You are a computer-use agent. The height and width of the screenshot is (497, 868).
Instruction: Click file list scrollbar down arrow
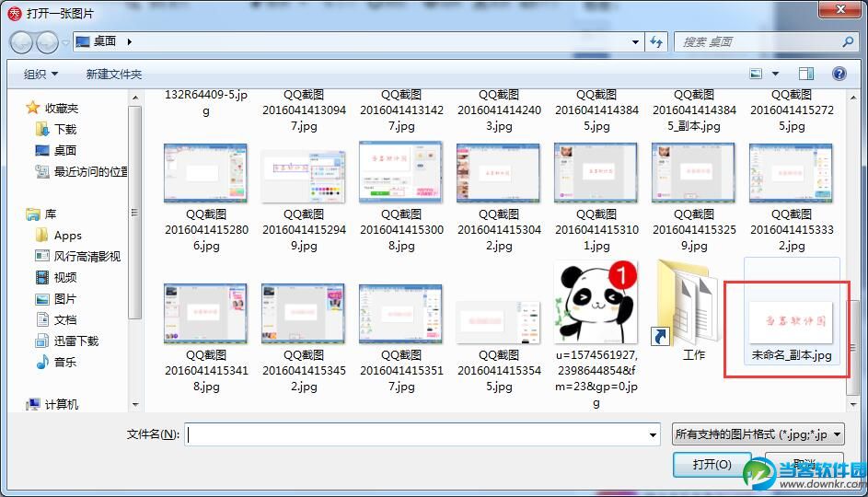tap(853, 405)
